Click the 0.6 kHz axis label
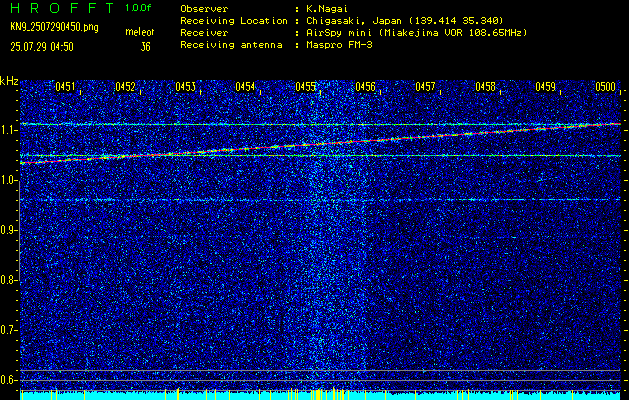 8,380
